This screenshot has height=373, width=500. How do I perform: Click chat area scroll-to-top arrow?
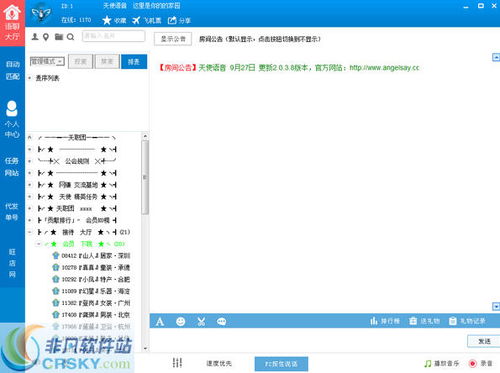[496, 57]
